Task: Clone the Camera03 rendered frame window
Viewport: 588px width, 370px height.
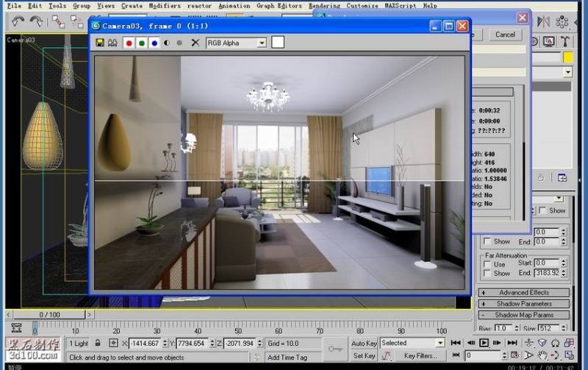Action: (112, 43)
